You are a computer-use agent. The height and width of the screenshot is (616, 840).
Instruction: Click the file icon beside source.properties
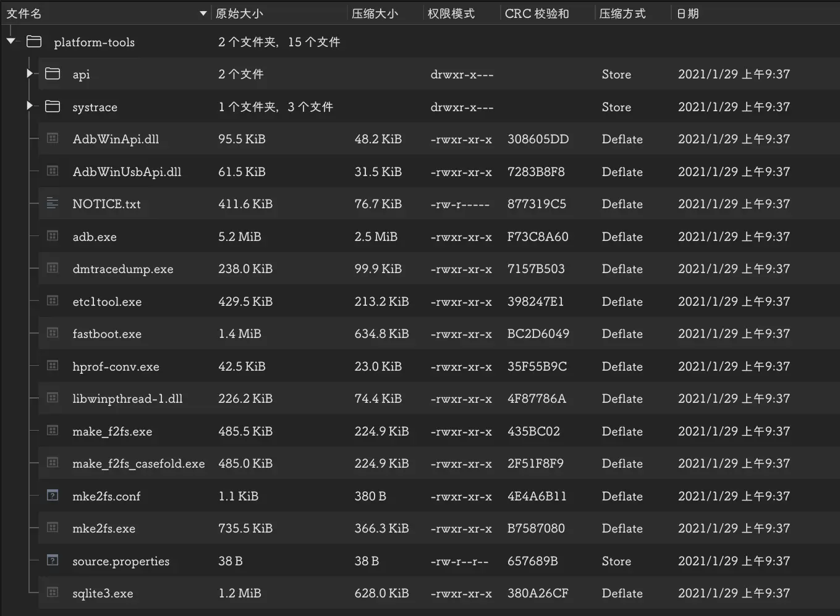tap(52, 560)
